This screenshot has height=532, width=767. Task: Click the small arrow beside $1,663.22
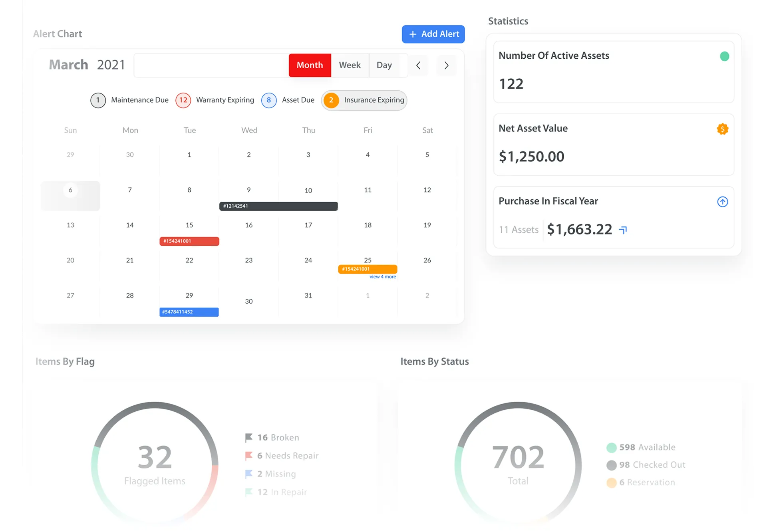coord(623,230)
